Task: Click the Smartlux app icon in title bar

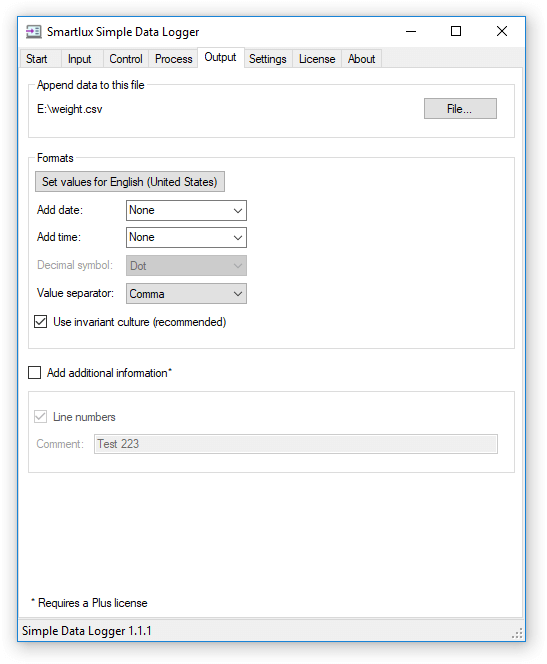Action: (x=33, y=32)
